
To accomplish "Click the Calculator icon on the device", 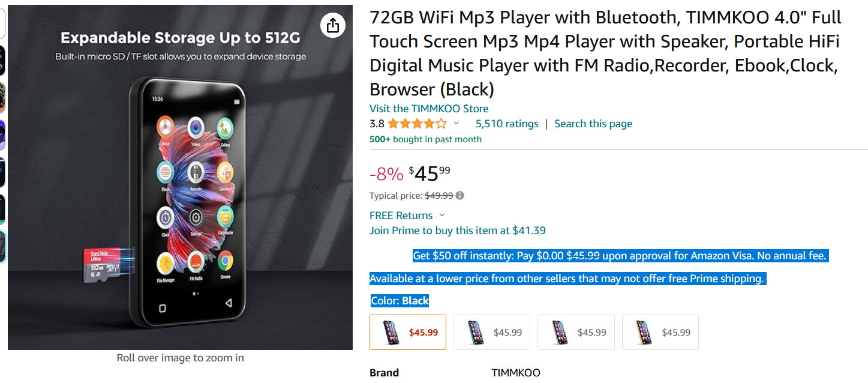I will [225, 171].
